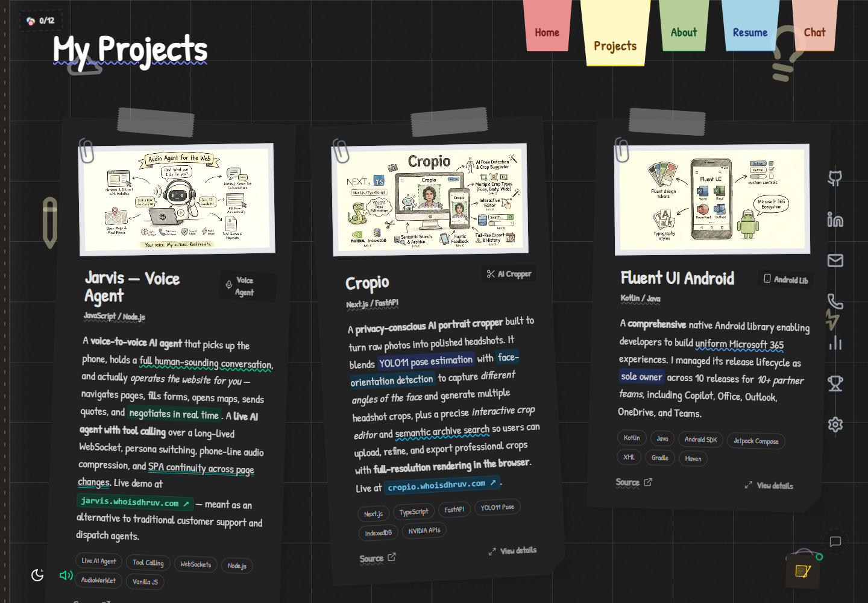868x603 pixels.
Task: Click the Tool Calling tag
Action: pyautogui.click(x=148, y=563)
